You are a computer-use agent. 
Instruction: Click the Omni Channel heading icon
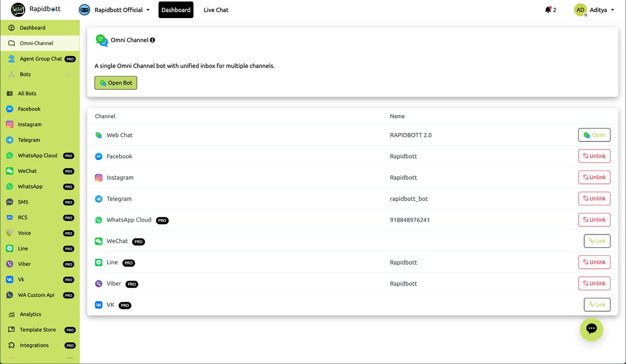point(102,40)
